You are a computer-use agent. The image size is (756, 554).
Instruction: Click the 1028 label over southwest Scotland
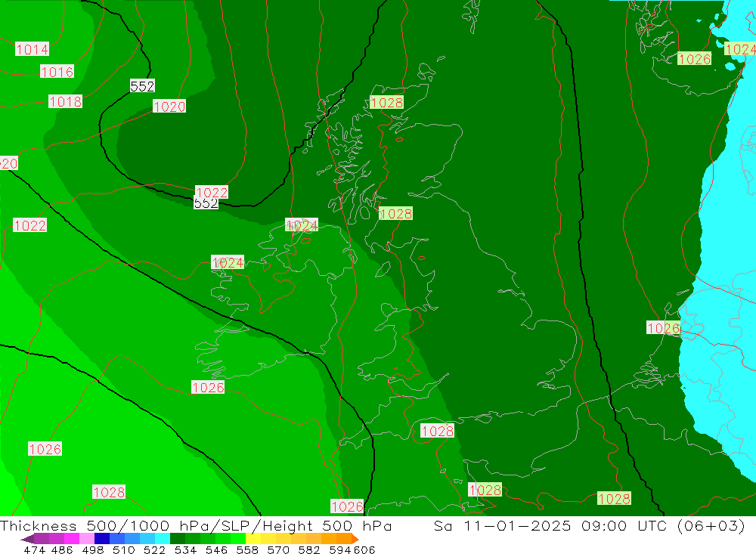(395, 214)
